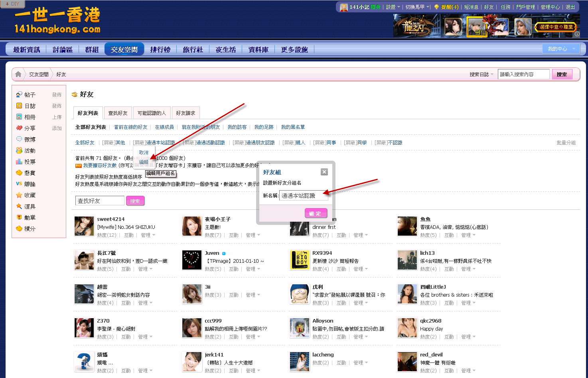Click the 我要擴容好友數 link

(x=100, y=165)
